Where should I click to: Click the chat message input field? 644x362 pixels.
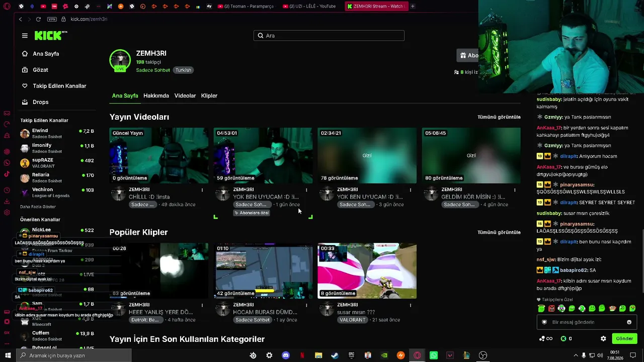[x=587, y=322]
